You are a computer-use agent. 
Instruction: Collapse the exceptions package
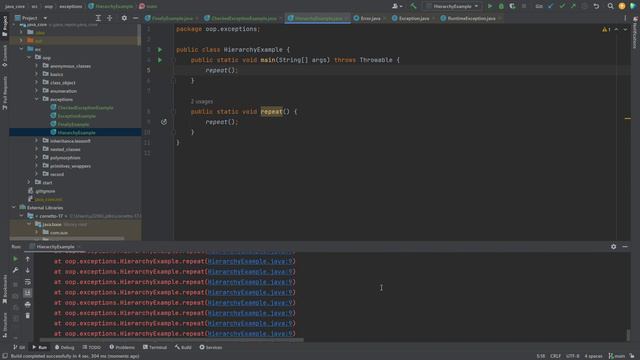[36, 99]
